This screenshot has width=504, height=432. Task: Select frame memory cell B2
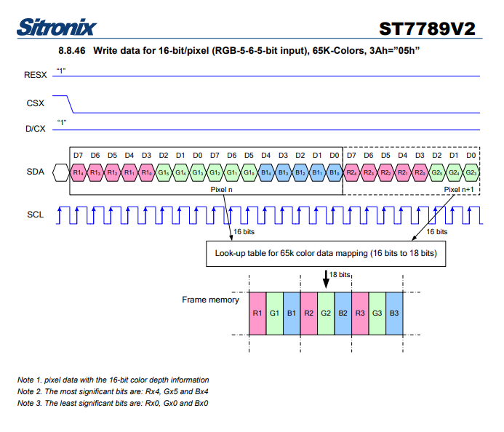pos(343,313)
